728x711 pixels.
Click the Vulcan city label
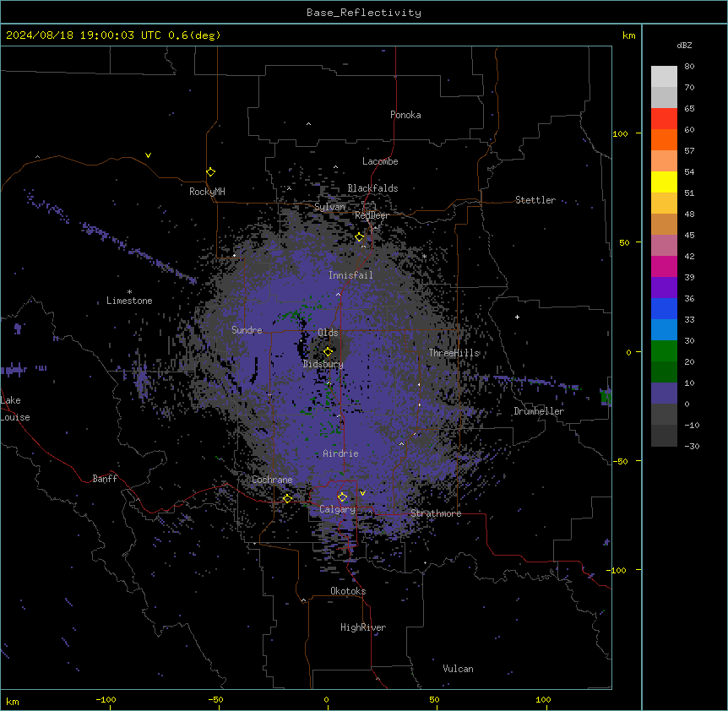[458, 669]
